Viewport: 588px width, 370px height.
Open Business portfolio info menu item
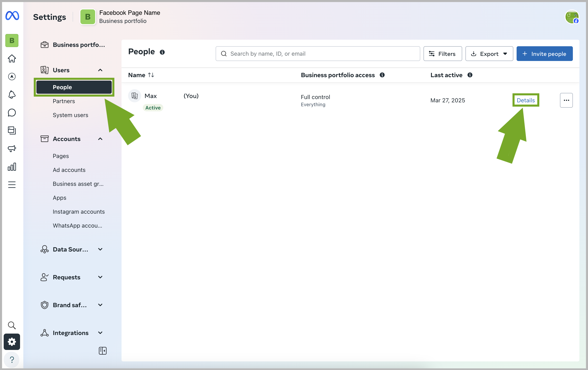73,45
